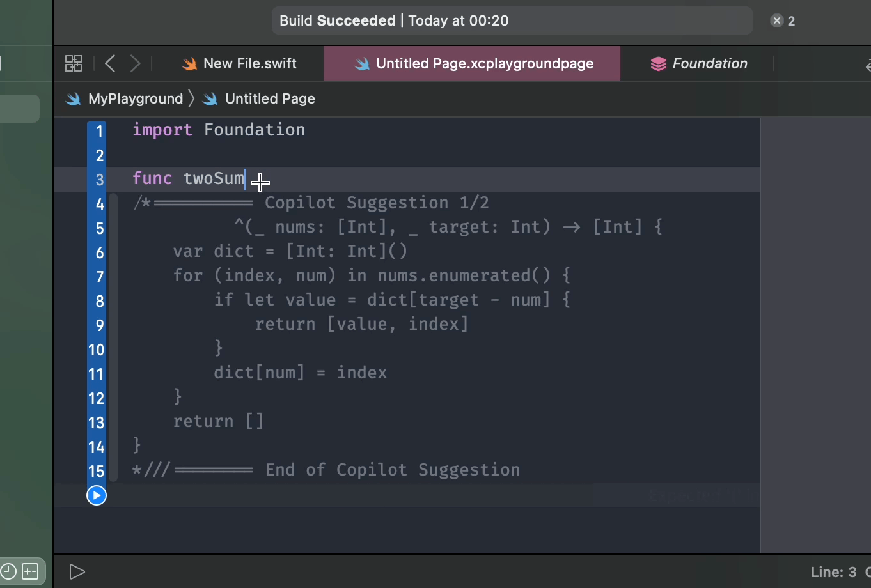
Task: Click the Build Succeeded activity status
Action: (x=394, y=21)
